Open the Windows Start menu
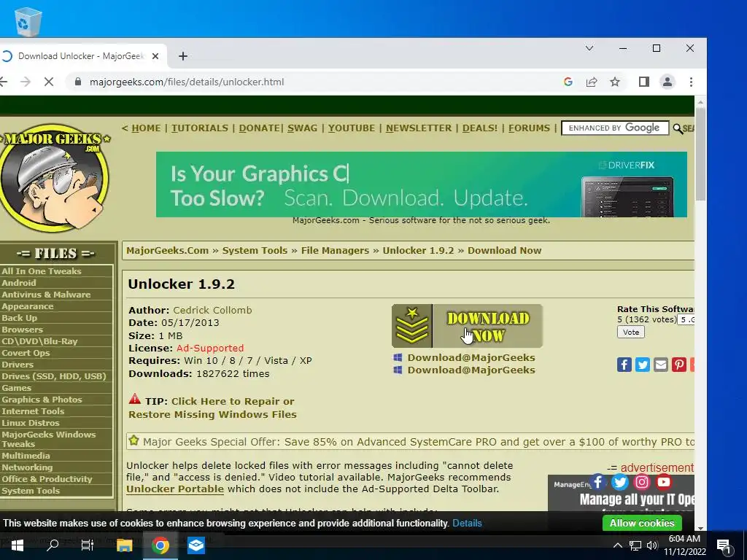The width and height of the screenshot is (747, 560). (x=18, y=545)
